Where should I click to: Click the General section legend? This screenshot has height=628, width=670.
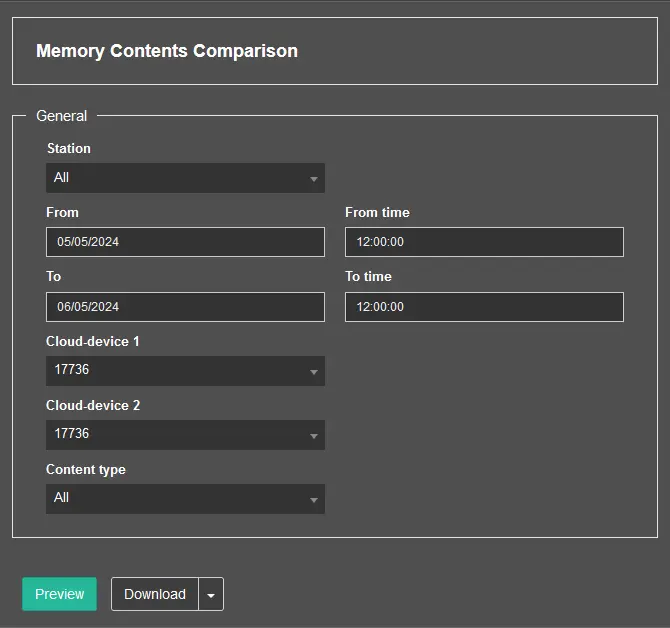click(x=61, y=116)
